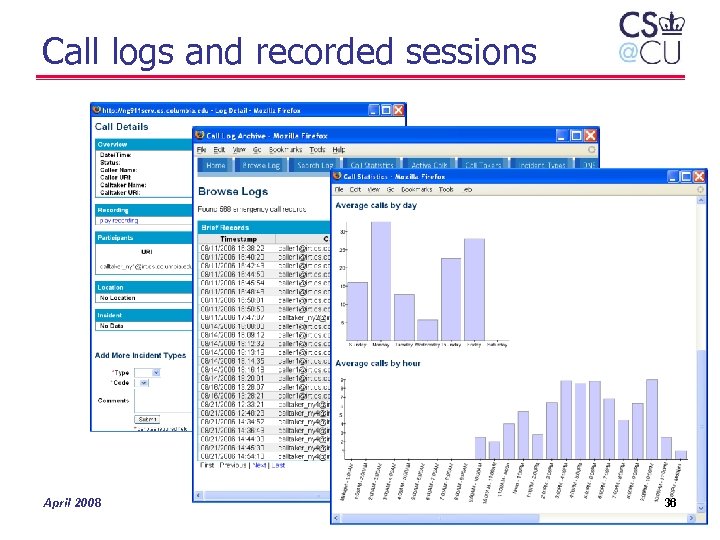Open File menu in Call Log Archive window
This screenshot has width=720, height=540.
coord(201,150)
